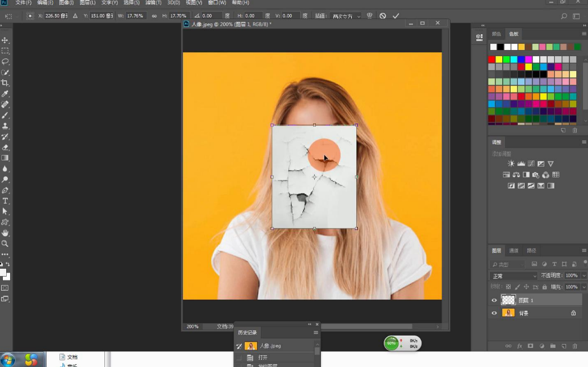588x367 pixels.
Task: Toggle lock all for the layer
Action: (x=544, y=287)
